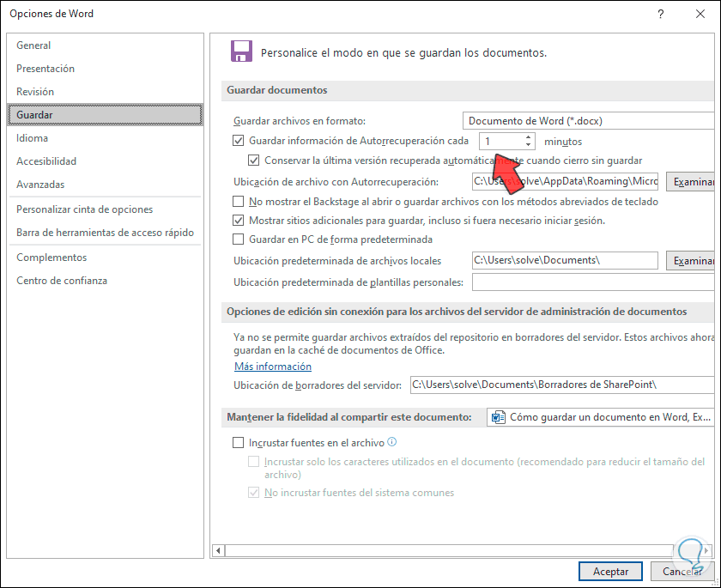Click the personal templates location field
This screenshot has width=721, height=588.
(x=593, y=282)
